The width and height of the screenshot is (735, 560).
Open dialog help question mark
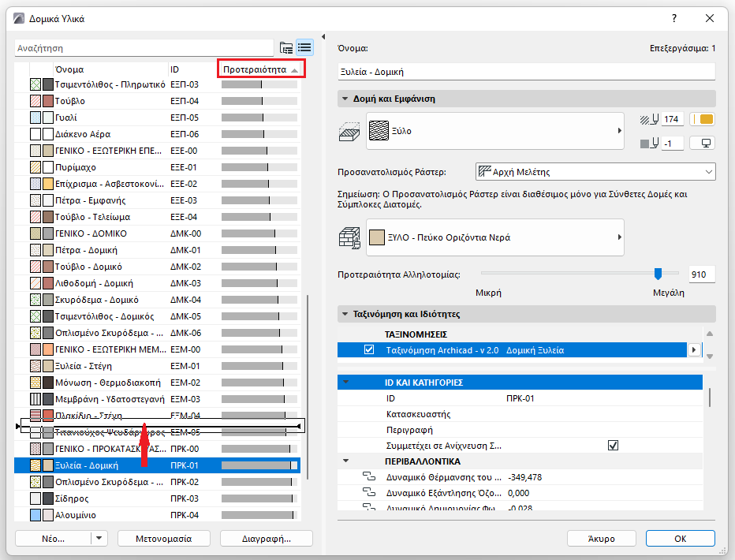674,18
